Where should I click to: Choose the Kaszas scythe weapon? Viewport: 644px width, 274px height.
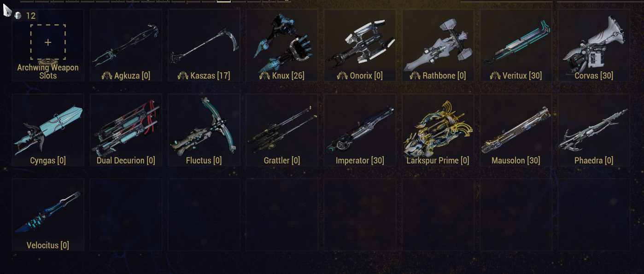click(x=204, y=45)
